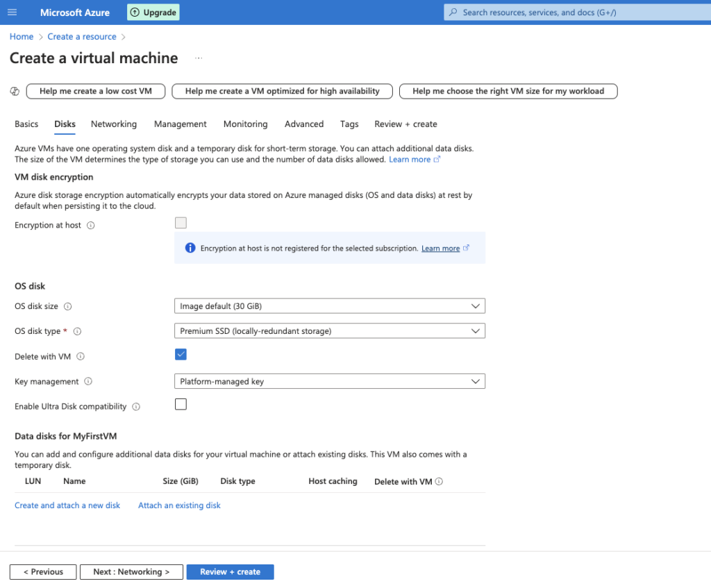The height and width of the screenshot is (588, 711).
Task: Click Enable Ultra Disk compatibility info icon
Action: pos(136,407)
